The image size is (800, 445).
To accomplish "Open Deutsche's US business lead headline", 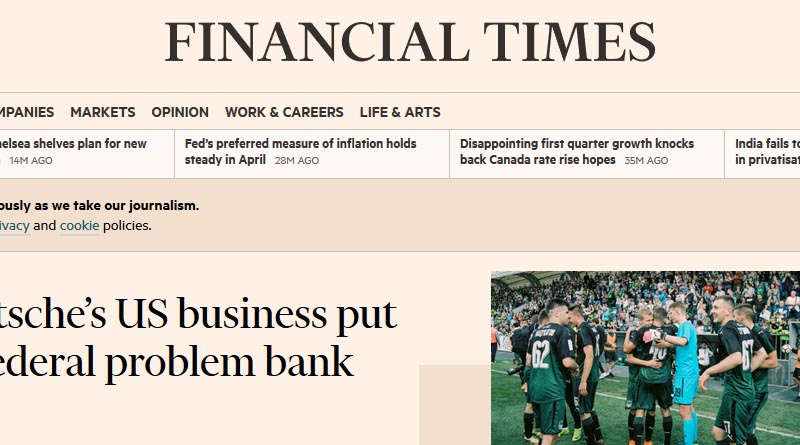I will pyautogui.click(x=198, y=338).
